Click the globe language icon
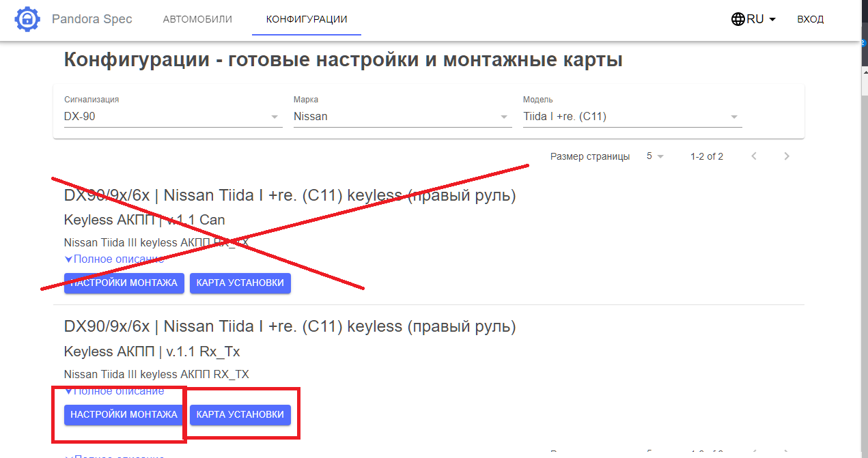Image resolution: width=868 pixels, height=458 pixels. click(x=738, y=19)
